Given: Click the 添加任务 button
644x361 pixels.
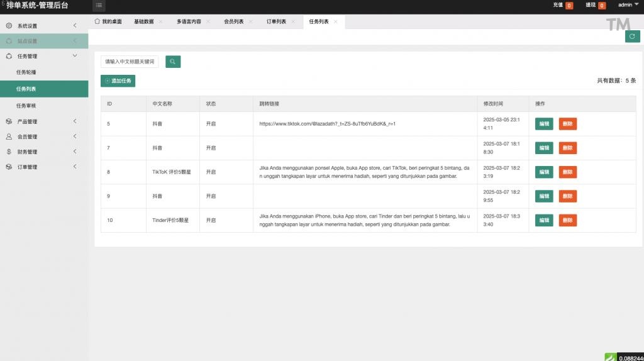Looking at the screenshot, I should (x=118, y=81).
